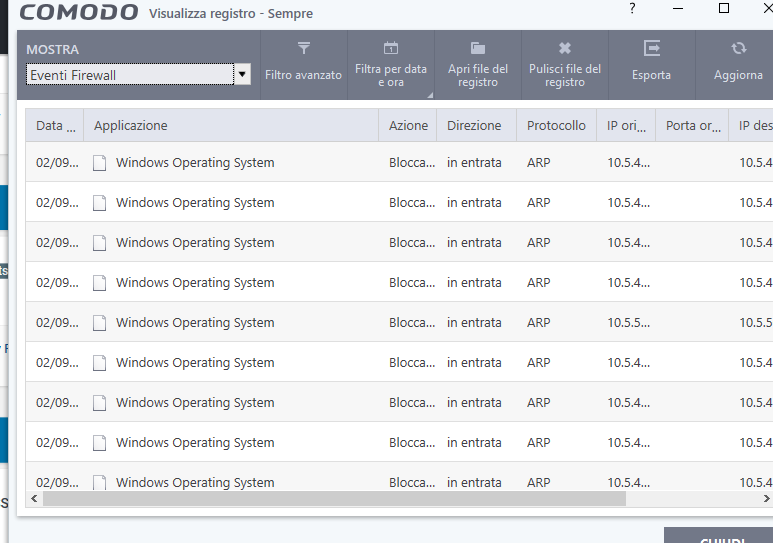Open the Eventi Firewall combo box

pos(130,75)
